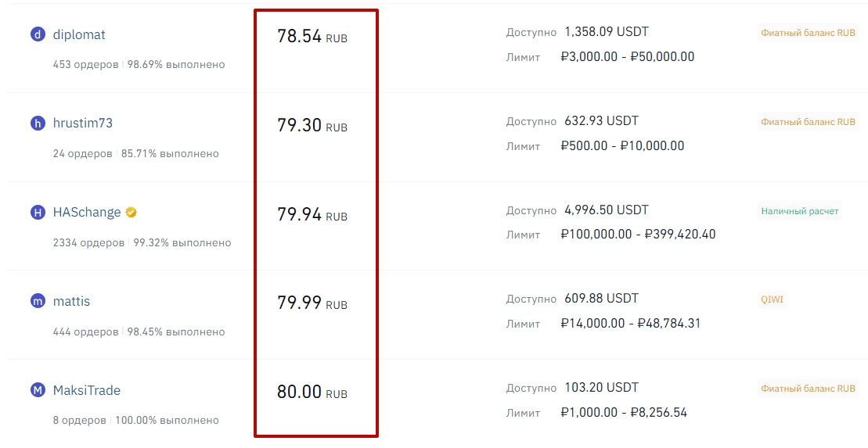The height and width of the screenshot is (448, 868).
Task: Open the HASchange merchant profile
Action: [87, 213]
